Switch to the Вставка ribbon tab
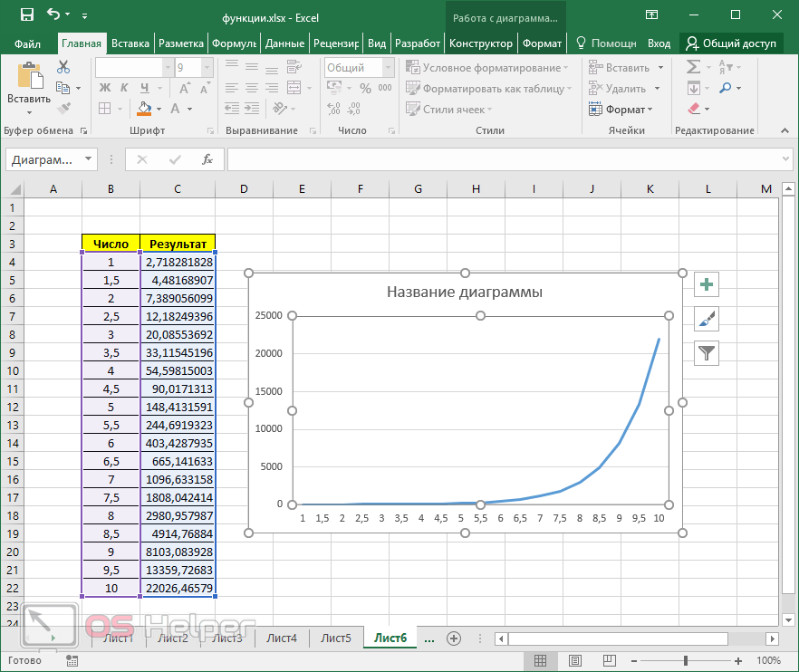The image size is (799, 672). (130, 43)
